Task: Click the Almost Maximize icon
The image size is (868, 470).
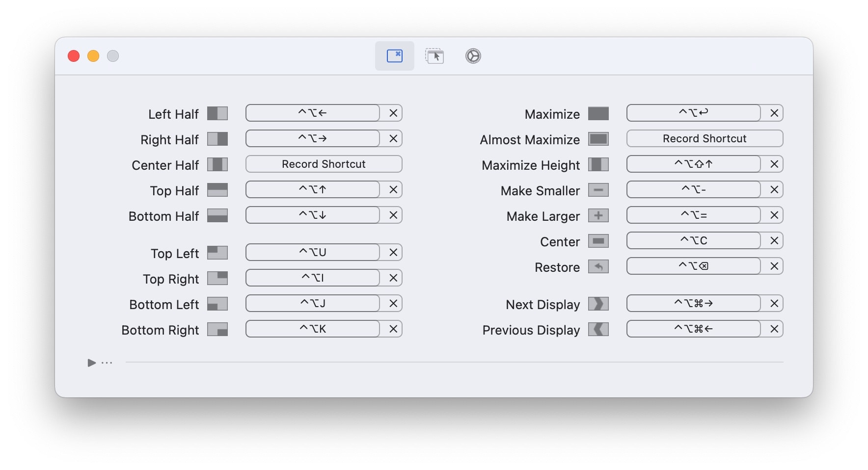Action: point(598,139)
